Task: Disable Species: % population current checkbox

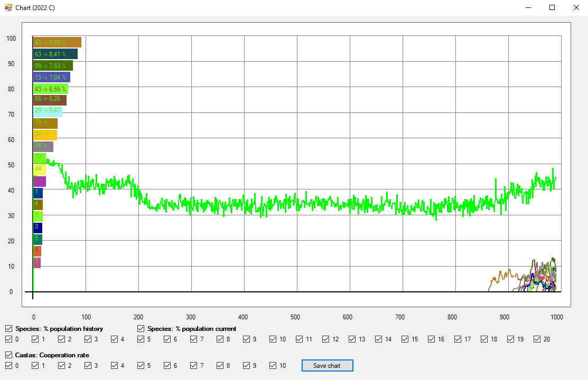Action: tap(141, 329)
